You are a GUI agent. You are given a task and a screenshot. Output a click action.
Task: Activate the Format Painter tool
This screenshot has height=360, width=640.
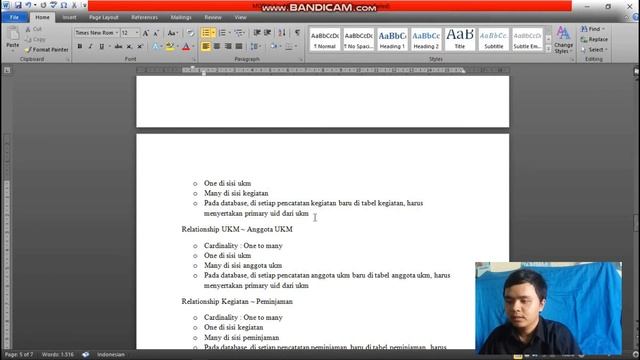click(x=46, y=49)
